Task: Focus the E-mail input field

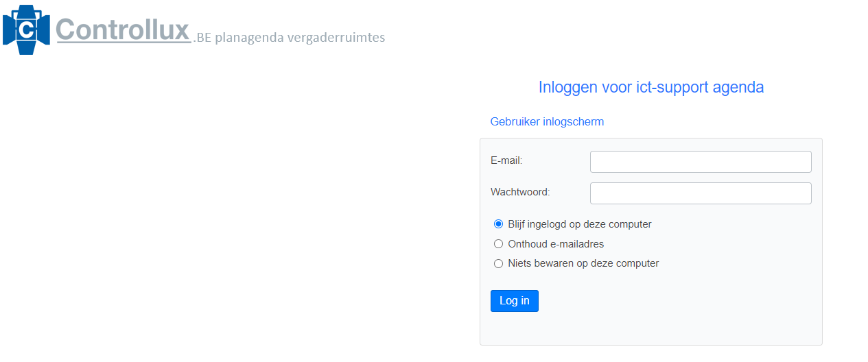Action: (700, 162)
